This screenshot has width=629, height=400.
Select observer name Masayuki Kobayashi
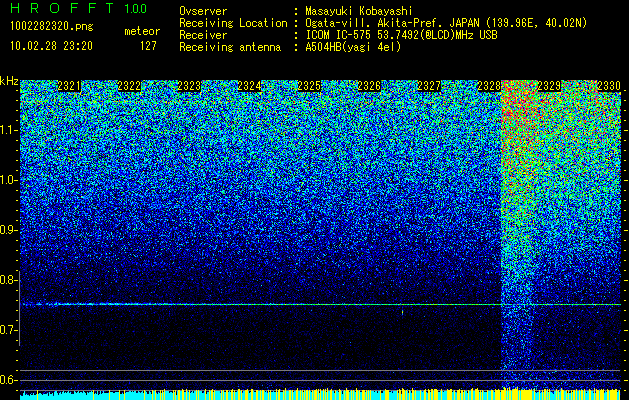359,11
